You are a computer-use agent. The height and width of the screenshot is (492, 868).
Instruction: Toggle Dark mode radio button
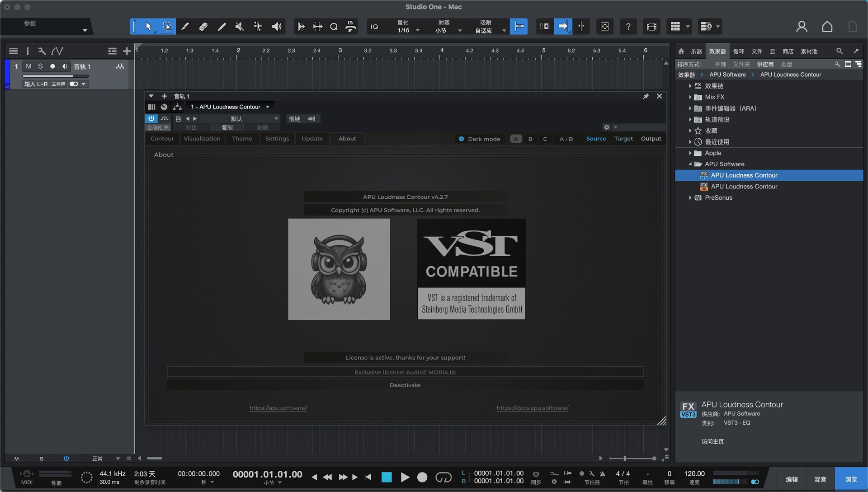click(461, 139)
